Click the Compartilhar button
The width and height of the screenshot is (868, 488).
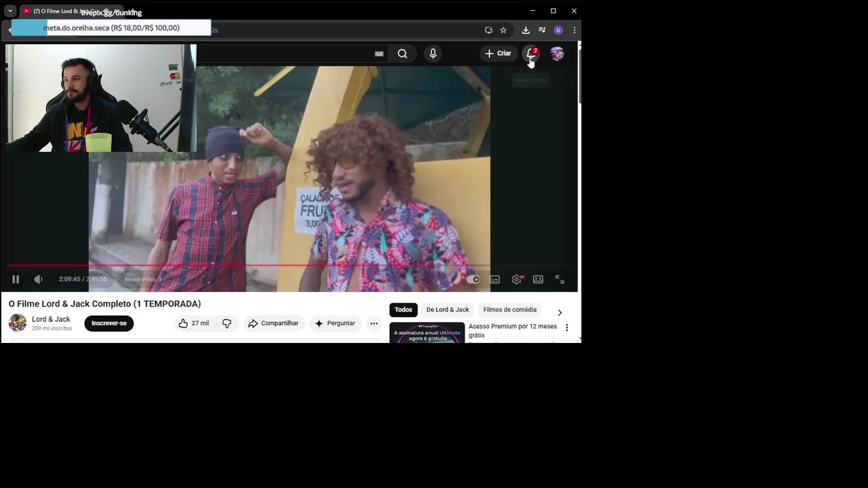pos(273,323)
